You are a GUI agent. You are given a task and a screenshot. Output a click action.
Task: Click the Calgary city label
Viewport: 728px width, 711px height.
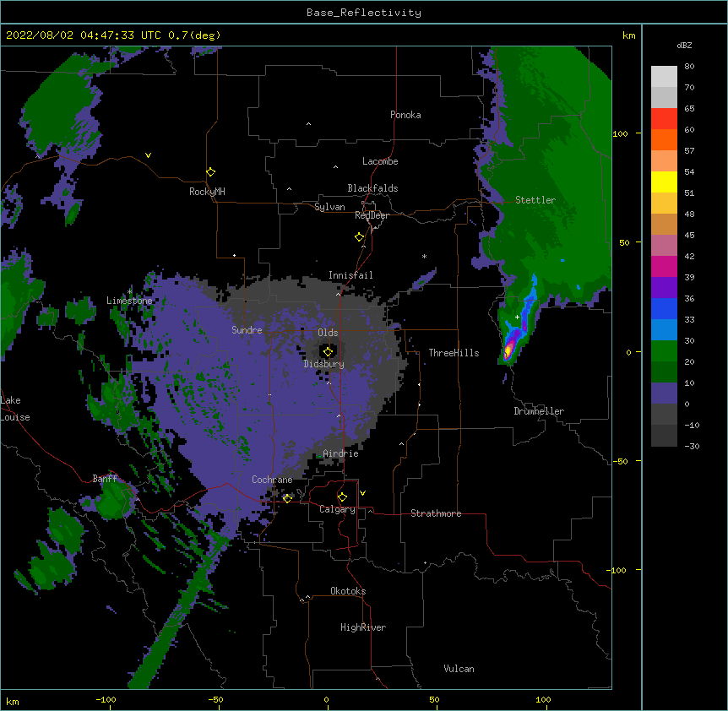pos(337,509)
